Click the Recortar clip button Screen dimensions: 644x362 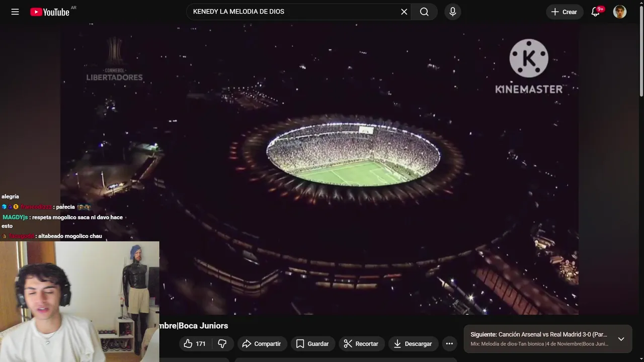pos(361,343)
